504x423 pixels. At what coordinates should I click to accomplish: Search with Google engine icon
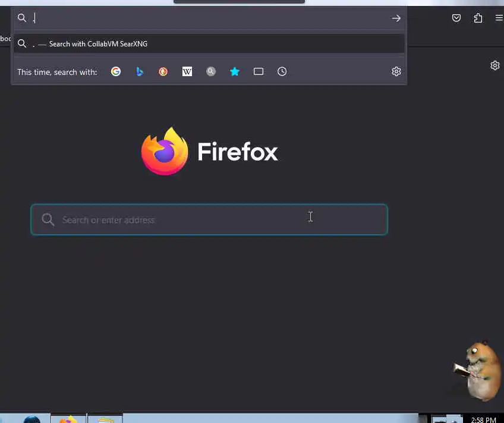coord(116,71)
